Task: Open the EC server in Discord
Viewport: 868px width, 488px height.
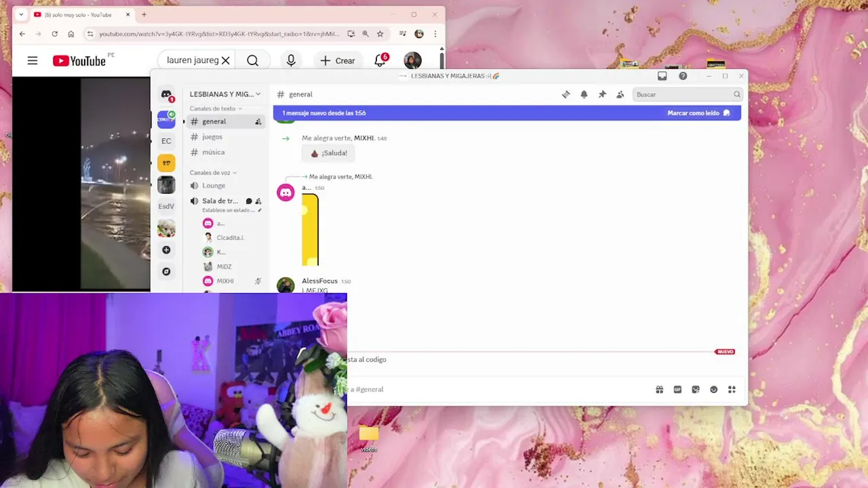Action: (166, 141)
